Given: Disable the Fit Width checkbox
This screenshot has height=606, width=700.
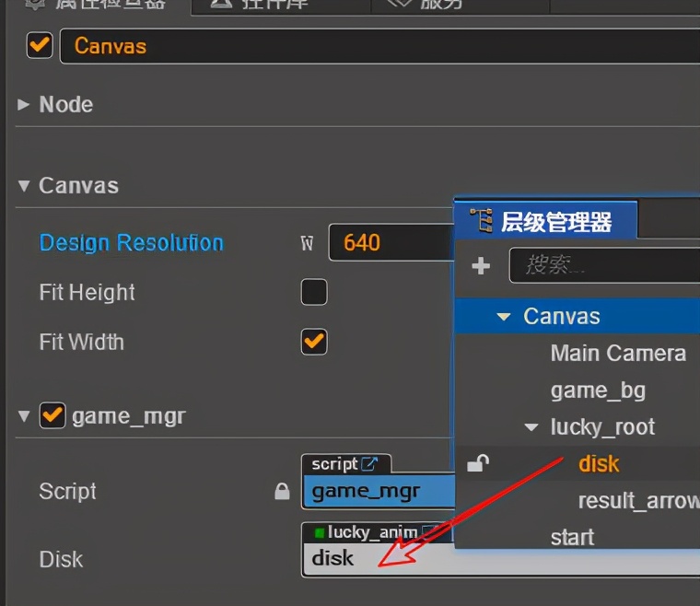Looking at the screenshot, I should [x=314, y=342].
